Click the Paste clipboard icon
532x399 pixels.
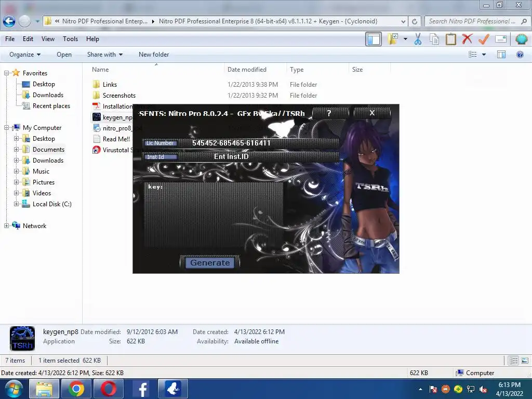[450, 39]
